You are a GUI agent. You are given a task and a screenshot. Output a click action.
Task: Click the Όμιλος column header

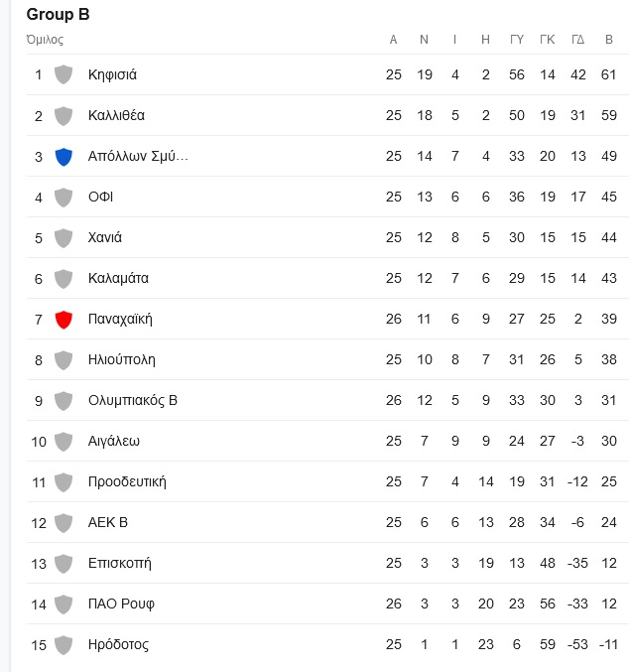tap(45, 40)
